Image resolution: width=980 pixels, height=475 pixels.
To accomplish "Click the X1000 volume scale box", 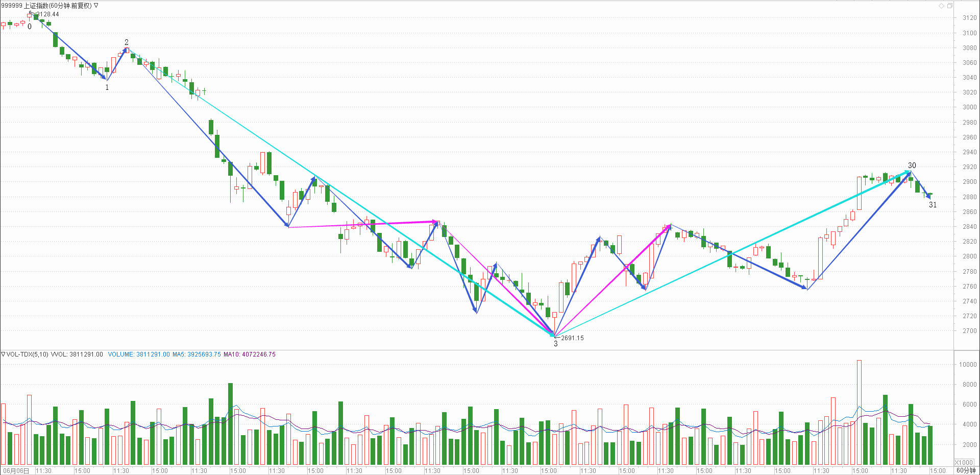I will (964, 462).
